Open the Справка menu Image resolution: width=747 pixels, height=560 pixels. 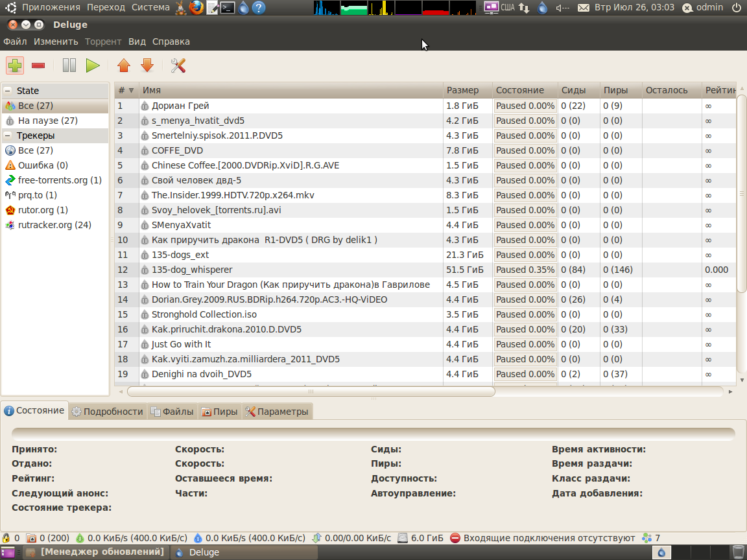click(x=171, y=41)
